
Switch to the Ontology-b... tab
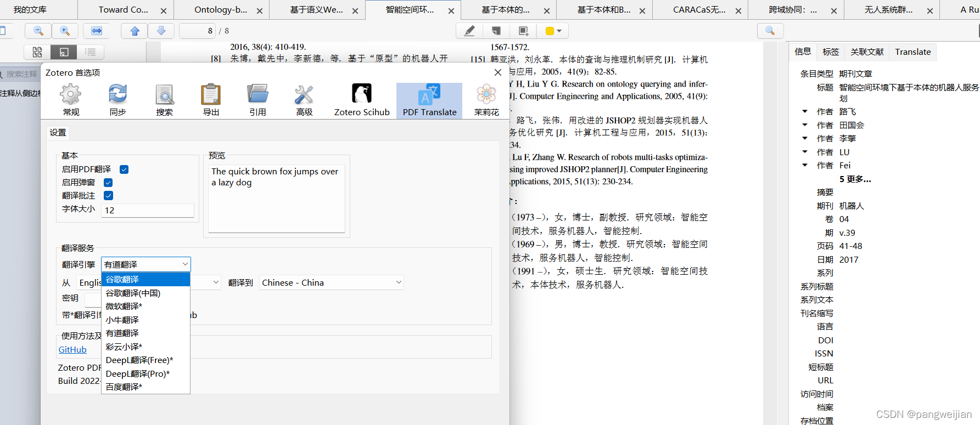pyautogui.click(x=221, y=9)
